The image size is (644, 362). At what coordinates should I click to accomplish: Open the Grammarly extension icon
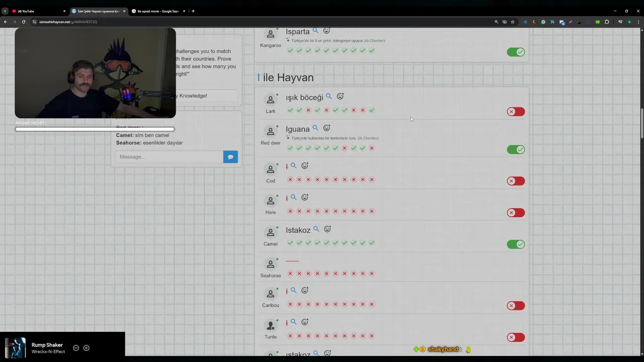(543, 22)
